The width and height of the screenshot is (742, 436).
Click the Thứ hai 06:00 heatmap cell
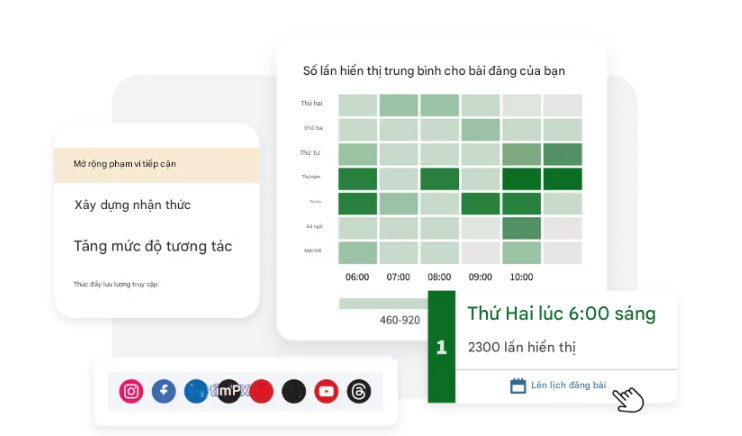click(357, 105)
